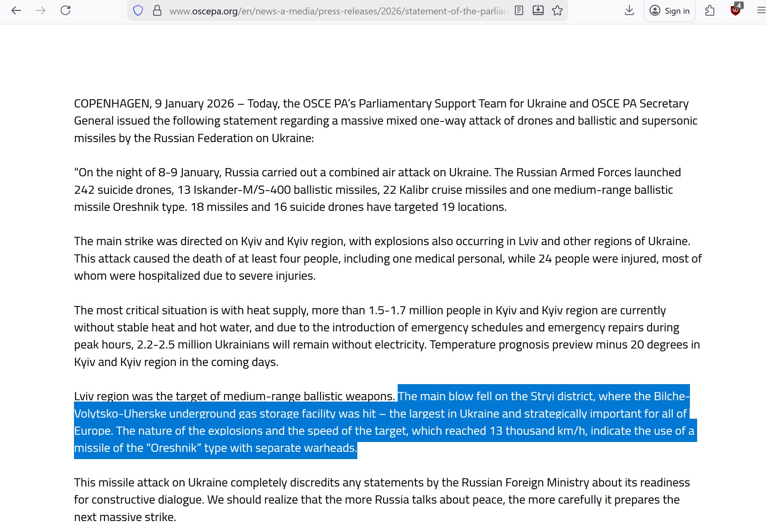Click the word COPENHAGEN at the article start

point(111,104)
